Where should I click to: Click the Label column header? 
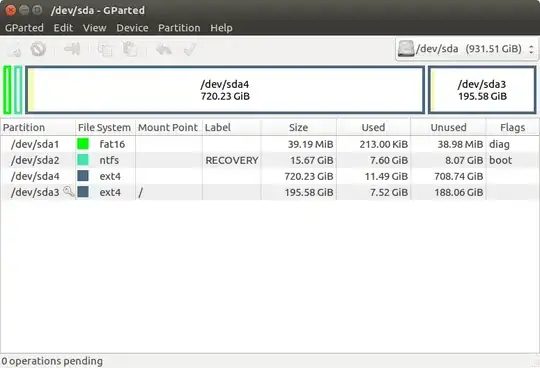pyautogui.click(x=231, y=127)
